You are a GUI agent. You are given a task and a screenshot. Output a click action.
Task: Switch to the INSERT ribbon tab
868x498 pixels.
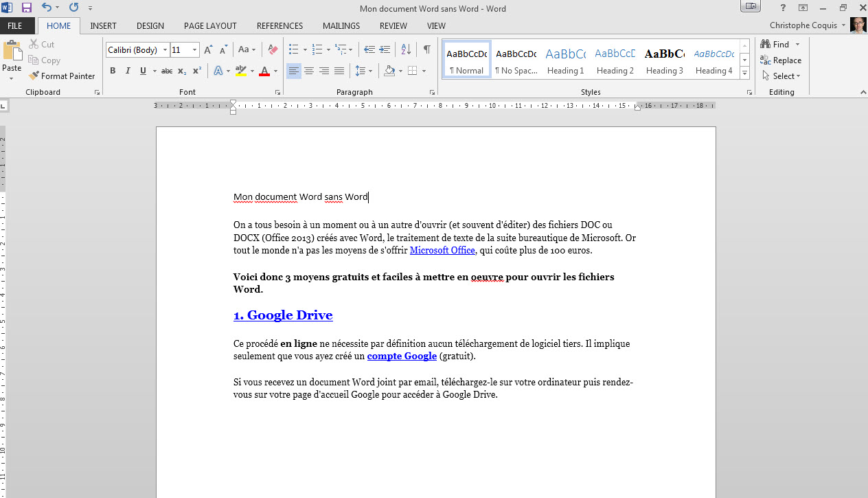pyautogui.click(x=103, y=26)
